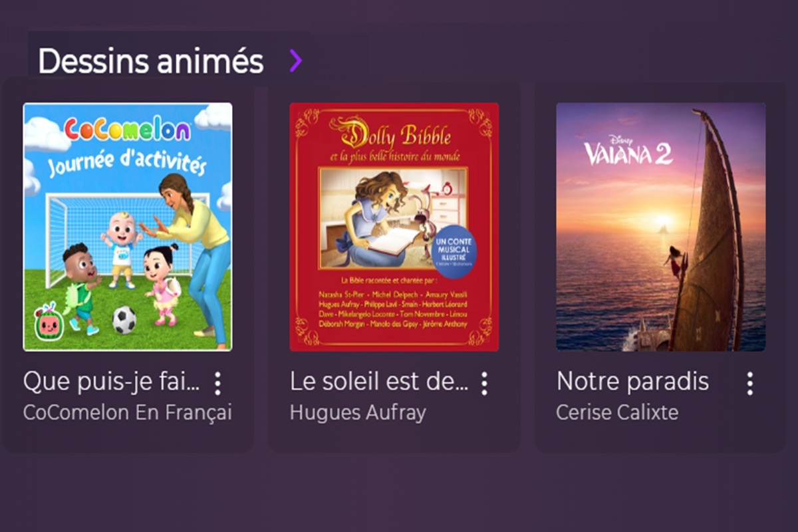Open the album Notre paradis by its title
This screenshot has width=798, height=532.
[x=632, y=381]
